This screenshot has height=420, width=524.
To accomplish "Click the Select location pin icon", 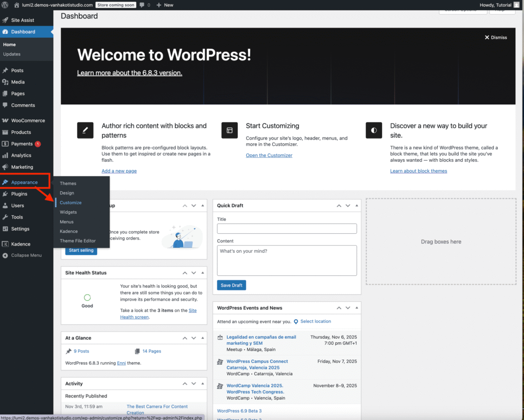I will (296, 322).
